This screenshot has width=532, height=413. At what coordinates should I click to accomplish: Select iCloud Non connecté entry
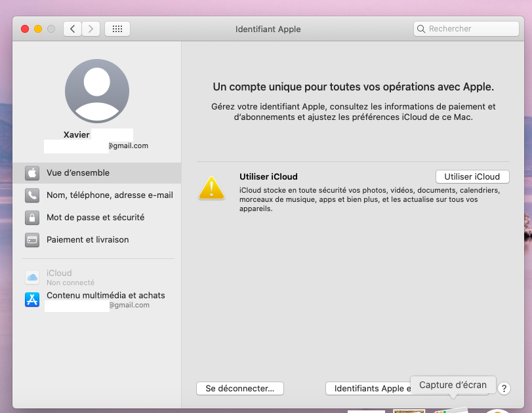tap(96, 277)
